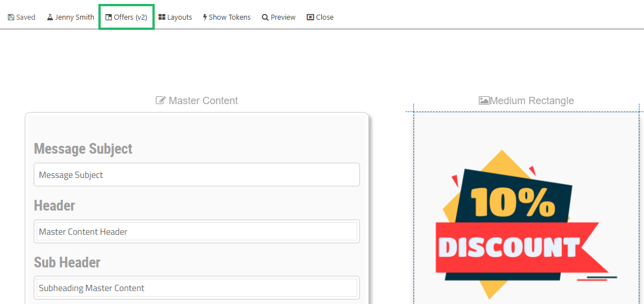Edit the Master Content Header field
The width and height of the screenshot is (644, 304).
click(x=196, y=231)
